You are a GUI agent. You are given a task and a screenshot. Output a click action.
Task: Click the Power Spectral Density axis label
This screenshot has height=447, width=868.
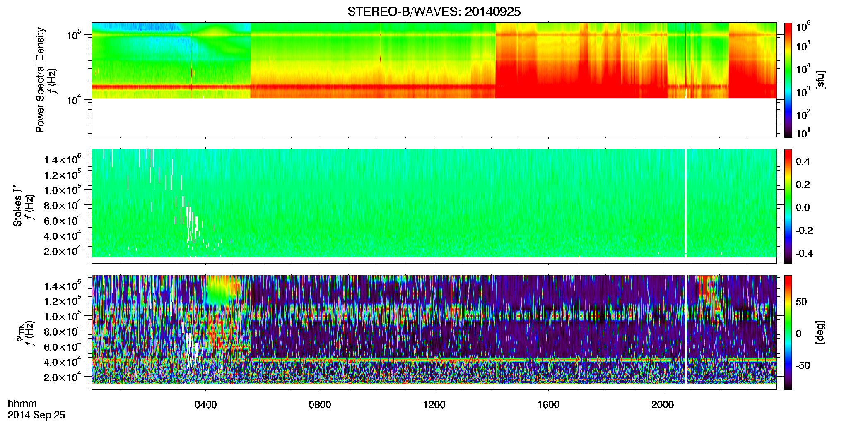pyautogui.click(x=40, y=80)
